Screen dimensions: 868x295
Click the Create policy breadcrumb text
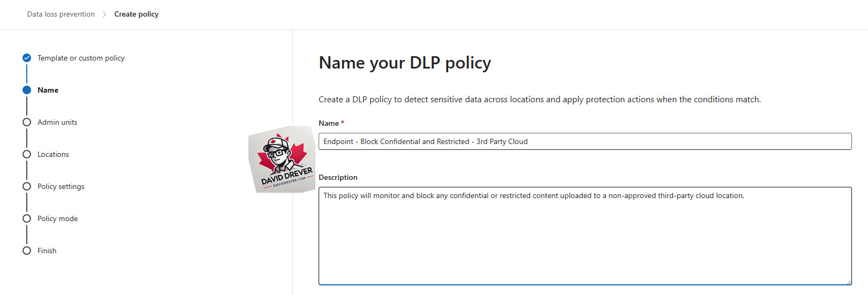pos(137,14)
